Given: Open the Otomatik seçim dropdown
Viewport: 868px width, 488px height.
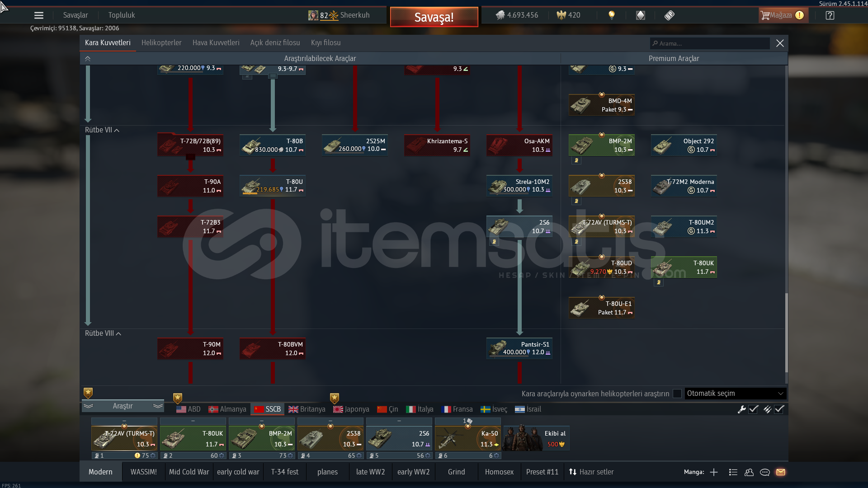Looking at the screenshot, I should [x=736, y=394].
